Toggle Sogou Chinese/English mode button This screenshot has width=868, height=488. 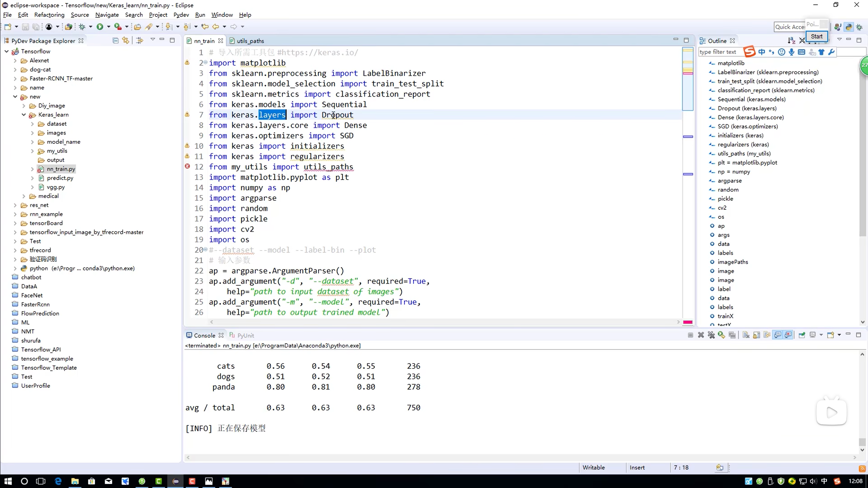click(762, 52)
